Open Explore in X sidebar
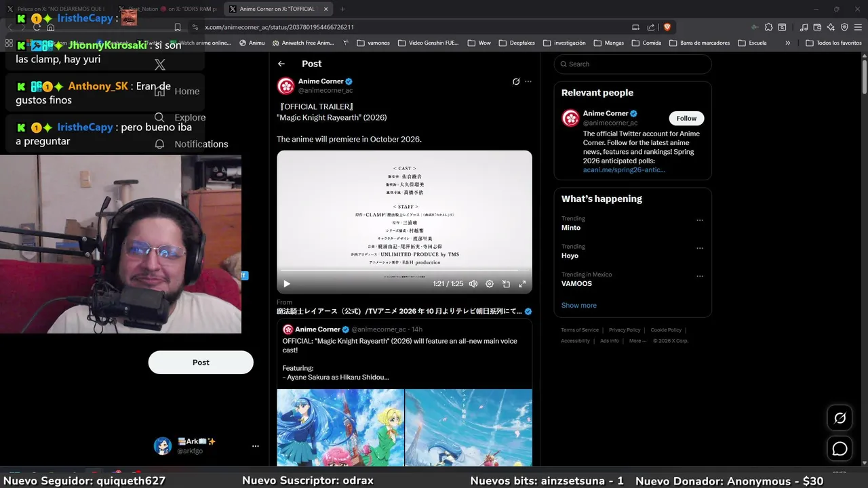This screenshot has width=868, height=488. [x=180, y=117]
